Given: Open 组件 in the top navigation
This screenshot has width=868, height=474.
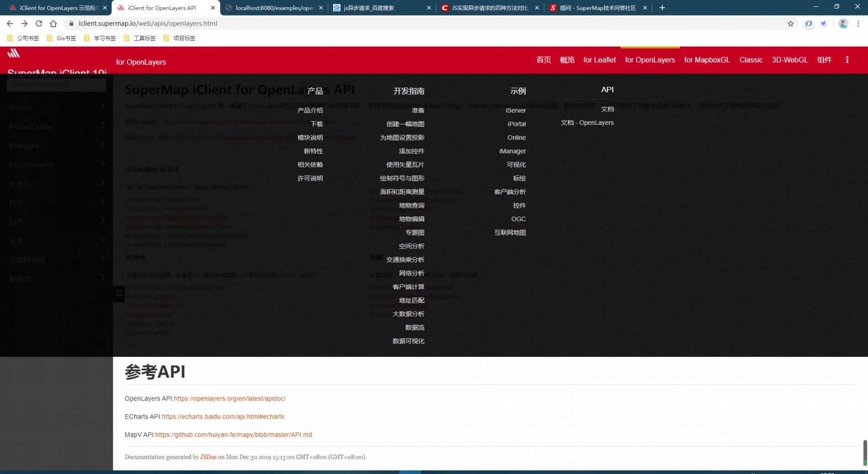Looking at the screenshot, I should pyautogui.click(x=824, y=60).
